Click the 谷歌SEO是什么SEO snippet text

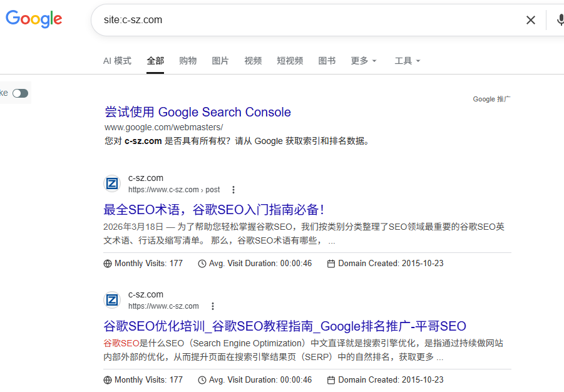tap(303, 350)
